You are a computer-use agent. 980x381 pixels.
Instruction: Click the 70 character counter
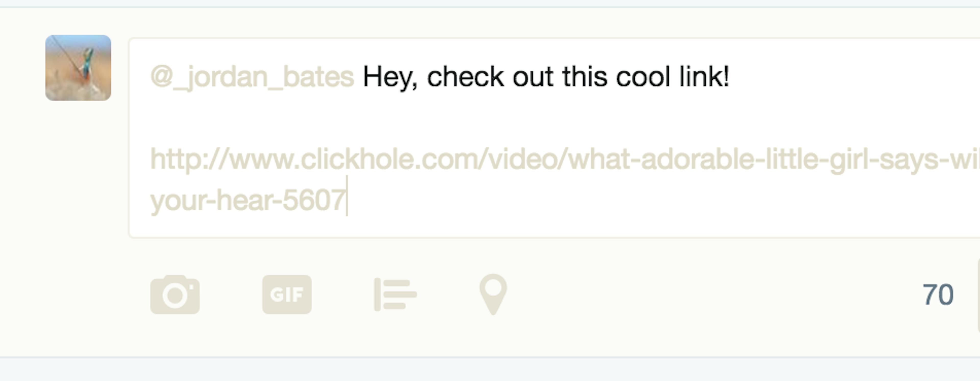(938, 295)
